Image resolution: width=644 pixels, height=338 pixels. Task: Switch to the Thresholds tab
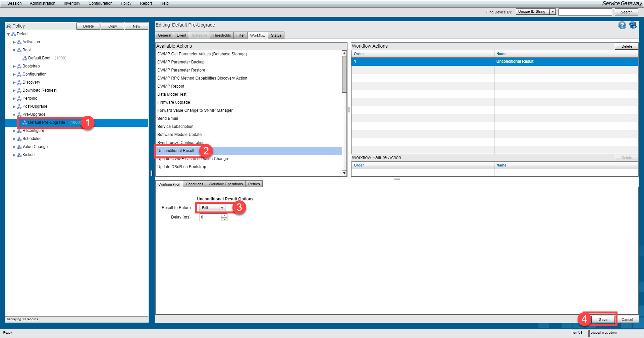tap(221, 35)
